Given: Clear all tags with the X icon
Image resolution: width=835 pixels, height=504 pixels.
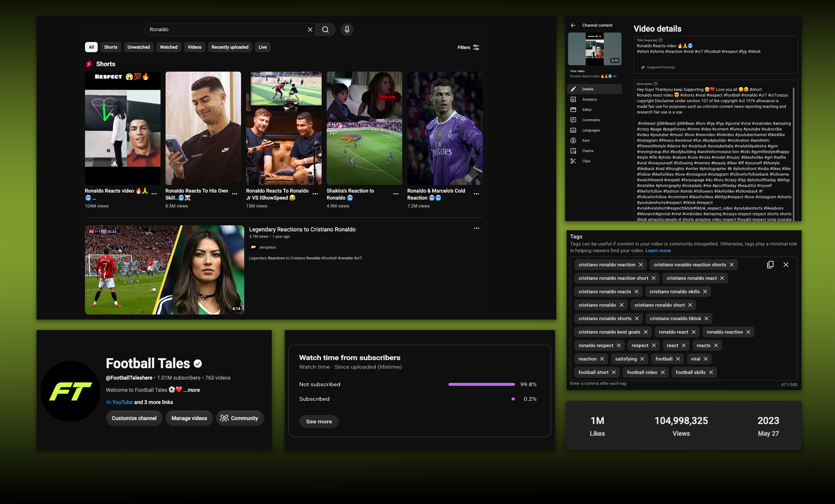Looking at the screenshot, I should tap(786, 265).
